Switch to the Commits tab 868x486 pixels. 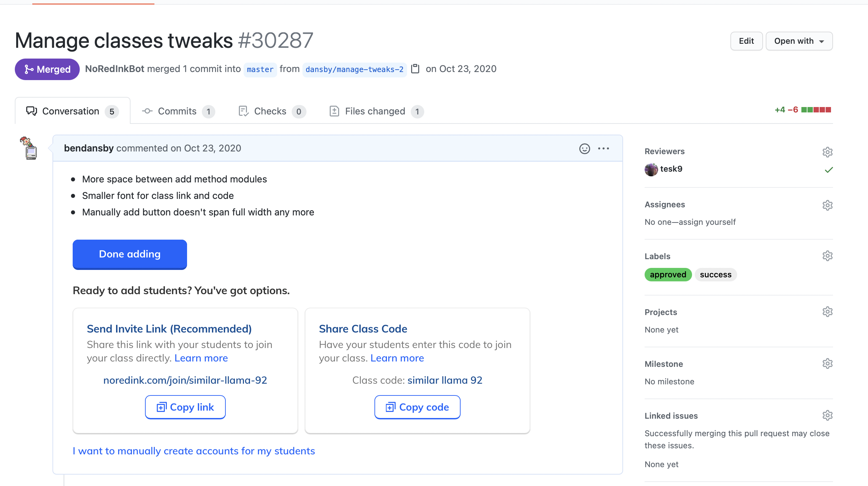click(x=178, y=111)
